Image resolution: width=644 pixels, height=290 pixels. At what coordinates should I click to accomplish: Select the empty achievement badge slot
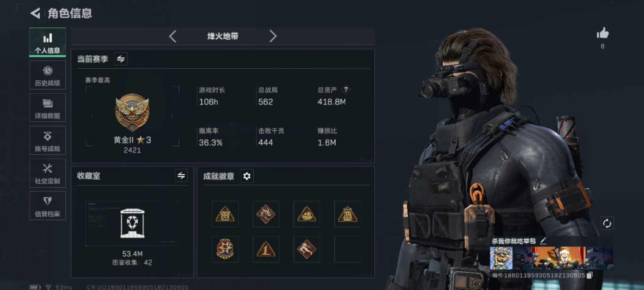pyautogui.click(x=347, y=249)
